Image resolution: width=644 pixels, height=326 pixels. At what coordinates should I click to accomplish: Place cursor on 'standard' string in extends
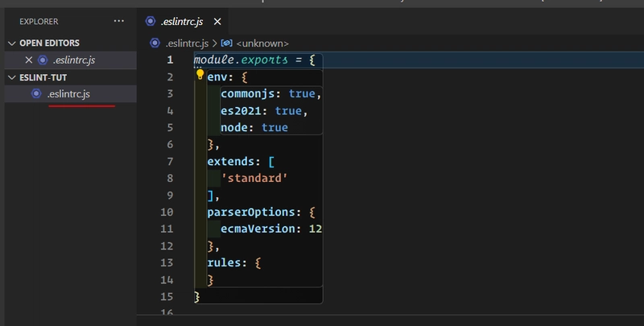tap(254, 178)
